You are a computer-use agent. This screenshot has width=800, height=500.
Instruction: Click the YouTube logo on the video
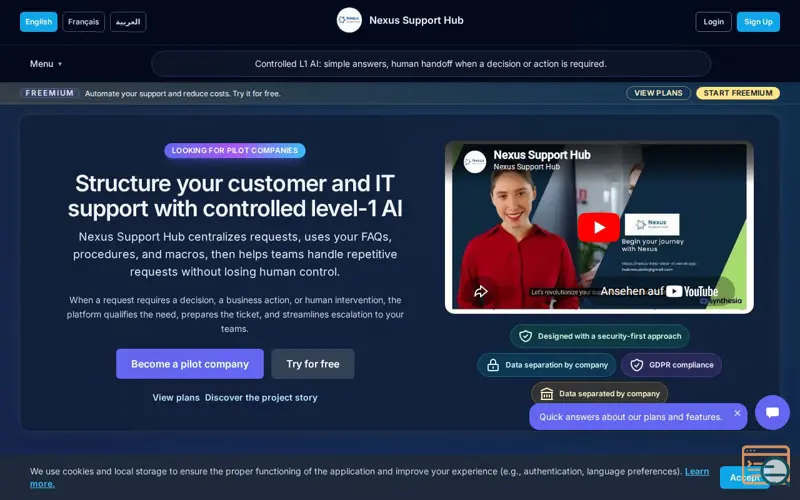[692, 291]
